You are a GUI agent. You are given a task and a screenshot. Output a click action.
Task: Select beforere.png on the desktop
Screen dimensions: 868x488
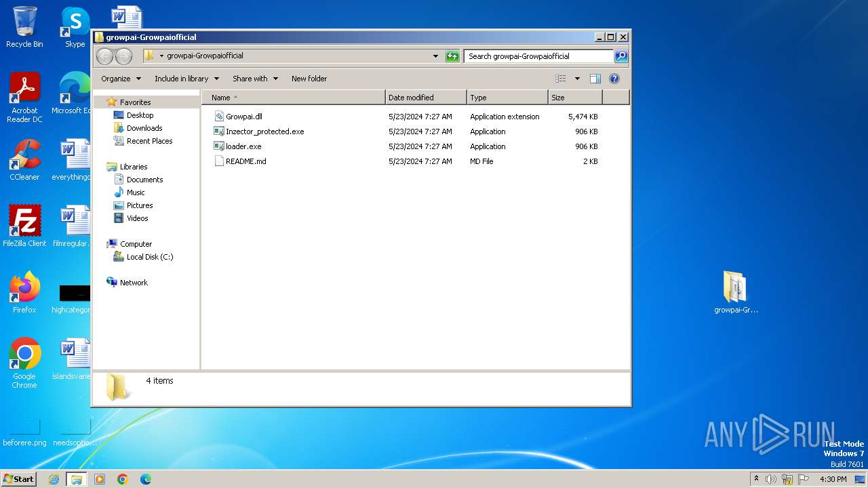(24, 432)
